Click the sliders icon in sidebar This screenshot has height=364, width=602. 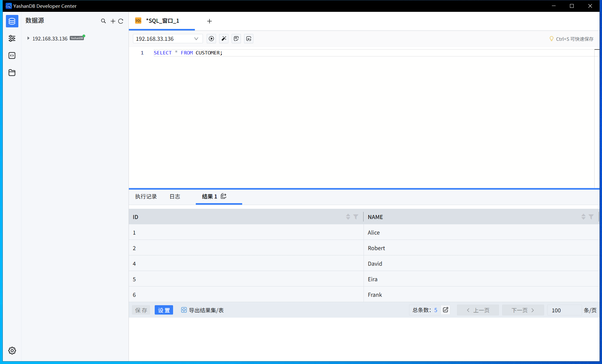coord(12,38)
